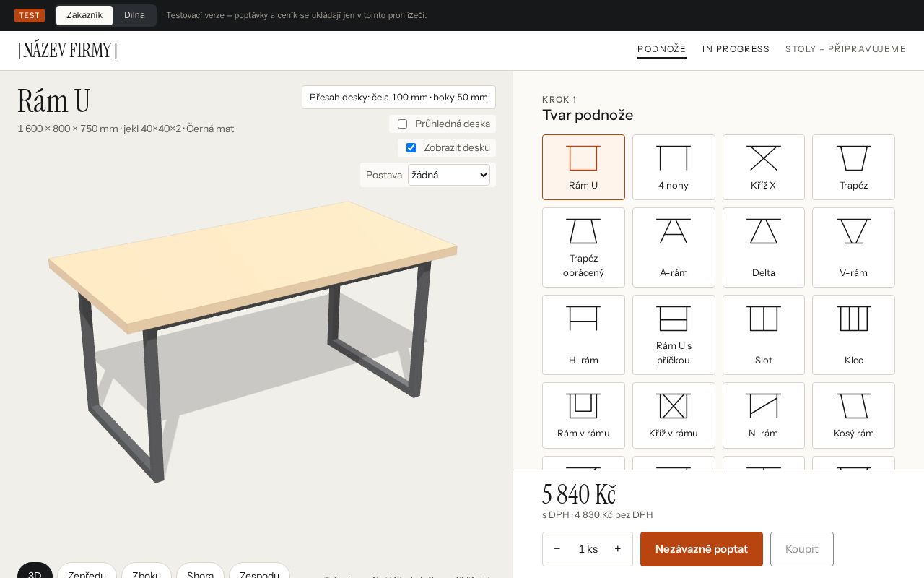Choose the Kříž v rámu shape
Image resolution: width=924 pixels, height=578 pixels.
coord(674,415)
